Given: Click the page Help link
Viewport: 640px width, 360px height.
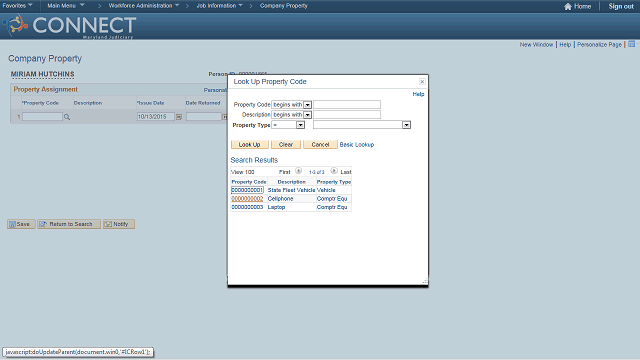Looking at the screenshot, I should [x=565, y=44].
